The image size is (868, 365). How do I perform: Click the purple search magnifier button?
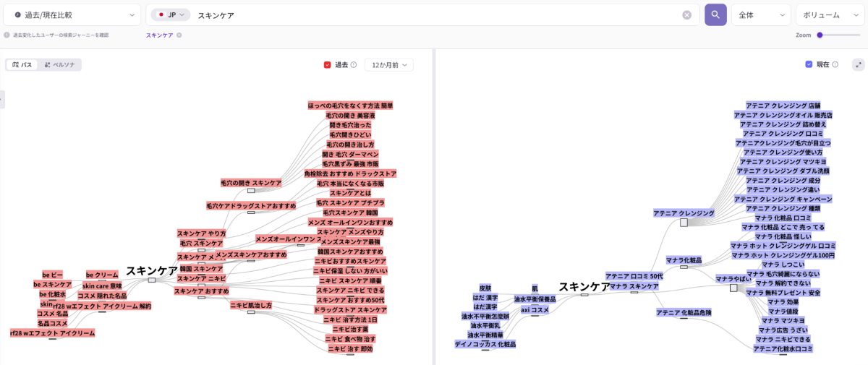(715, 14)
